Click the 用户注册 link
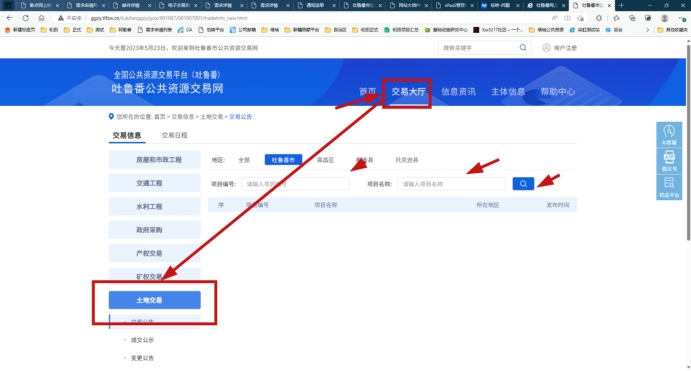This screenshot has height=371, width=691. click(x=565, y=48)
